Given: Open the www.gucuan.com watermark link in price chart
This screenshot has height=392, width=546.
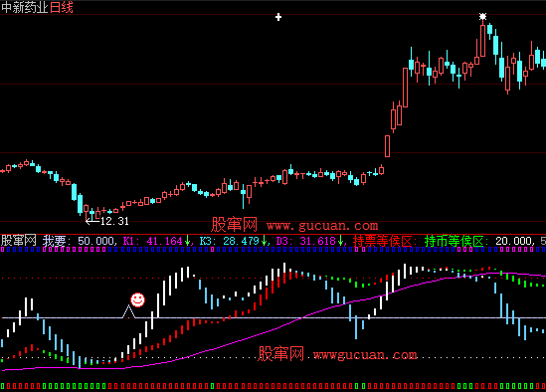Looking at the screenshot, I should (x=322, y=226).
